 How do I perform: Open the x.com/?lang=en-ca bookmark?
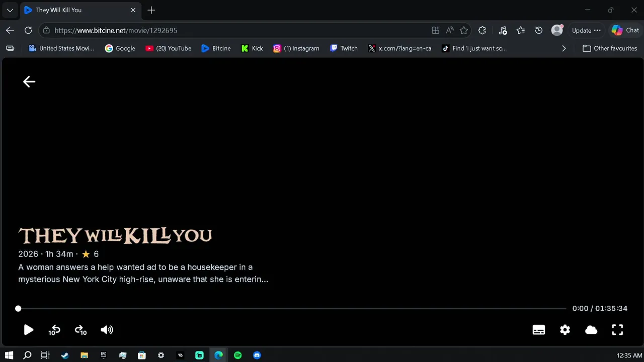pos(400,48)
